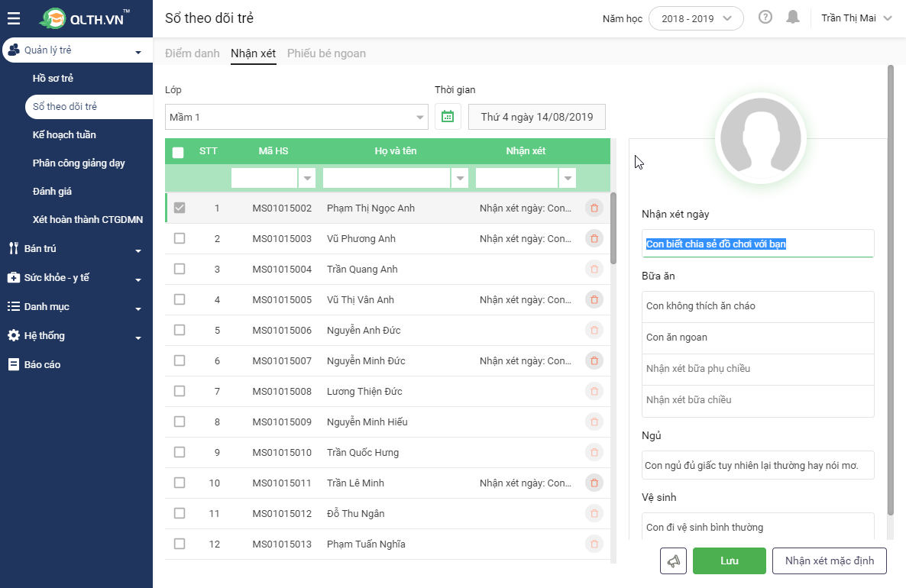Click the megaphone announcement icon
The image size is (906, 588).
pos(673,561)
